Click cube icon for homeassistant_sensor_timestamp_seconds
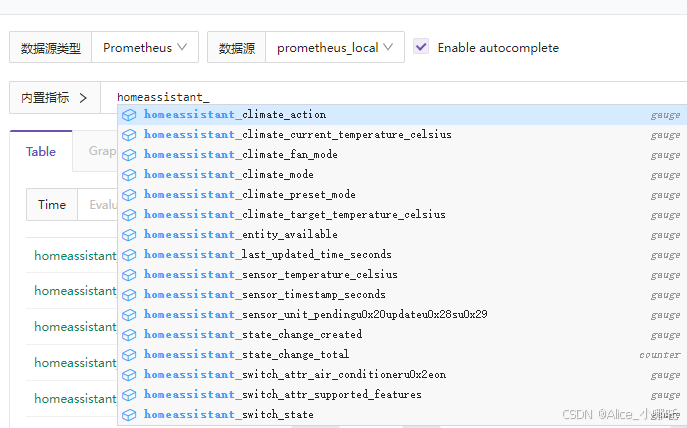The image size is (687, 428). click(x=129, y=295)
